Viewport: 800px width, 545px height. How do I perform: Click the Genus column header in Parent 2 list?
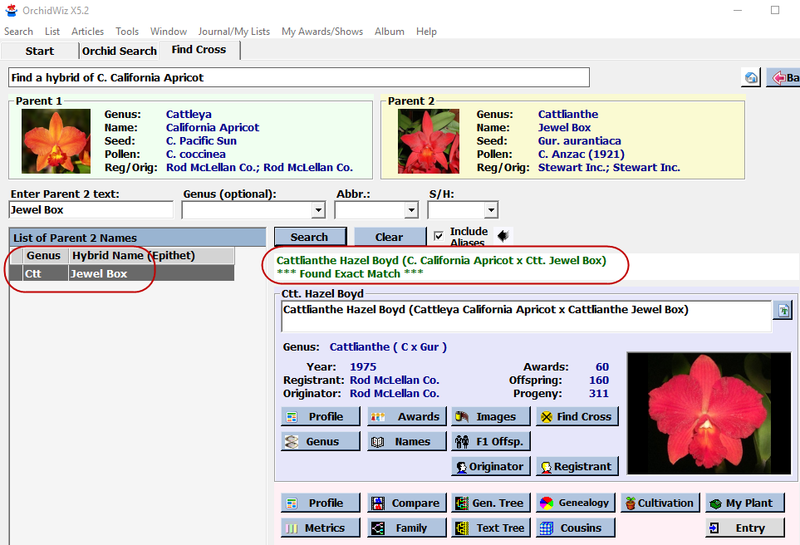tap(43, 256)
